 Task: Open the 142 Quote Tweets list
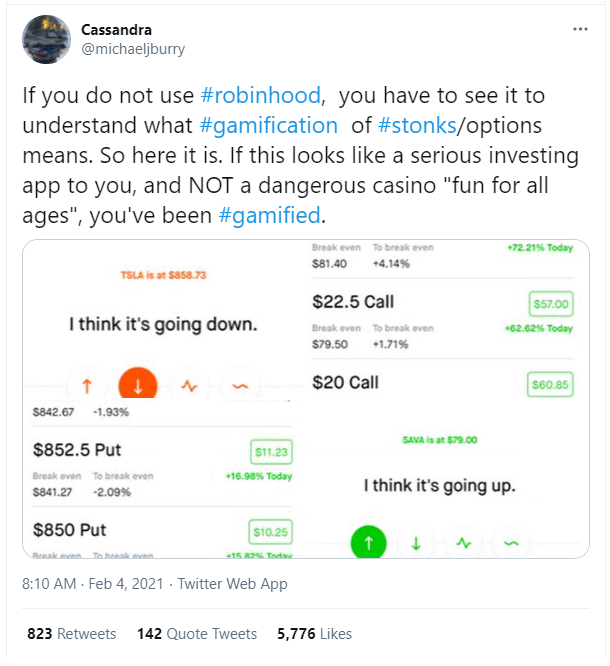(x=196, y=634)
